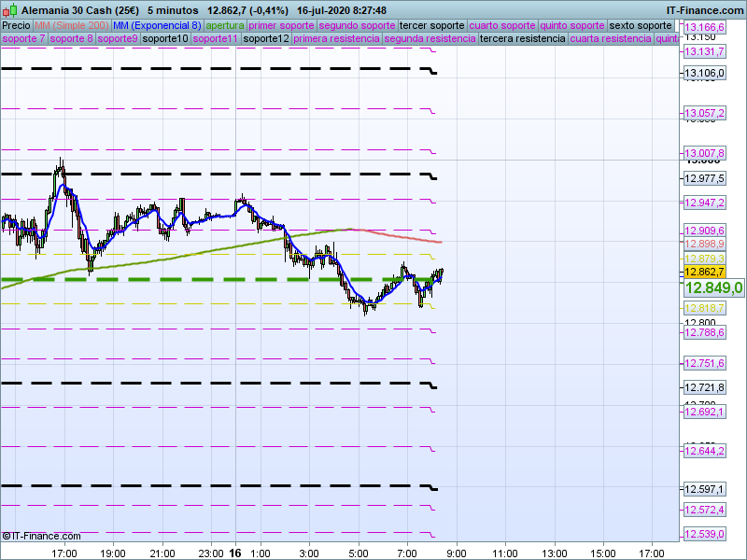This screenshot has width=747, height=560.
Task: Select the cuarta resistencia label
Action: 610,39
